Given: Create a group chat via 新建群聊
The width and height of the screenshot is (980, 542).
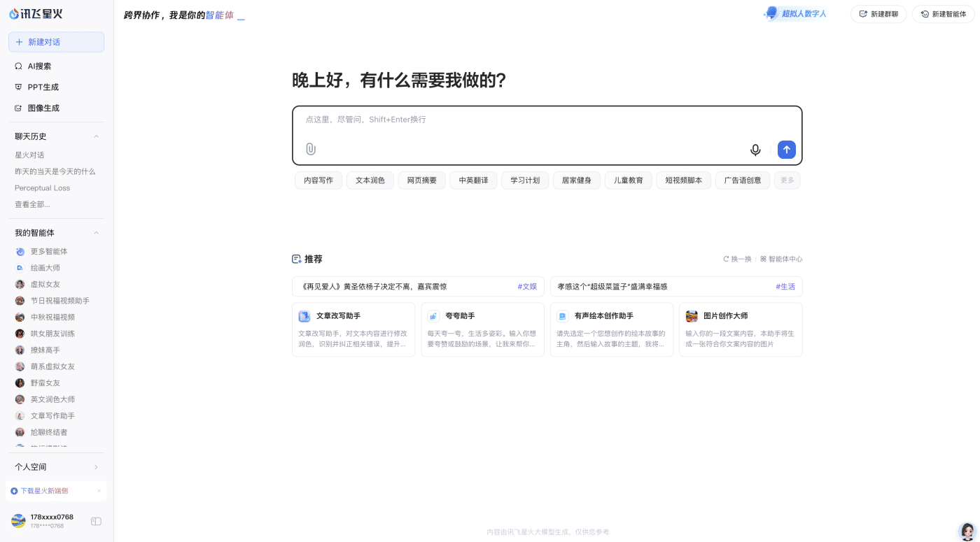Looking at the screenshot, I should pos(878,13).
